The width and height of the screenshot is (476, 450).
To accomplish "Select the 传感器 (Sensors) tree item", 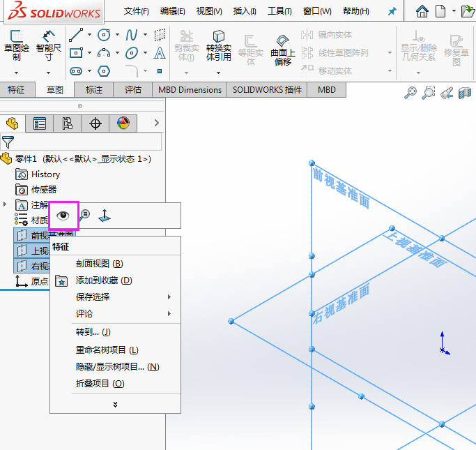I will coord(36,190).
